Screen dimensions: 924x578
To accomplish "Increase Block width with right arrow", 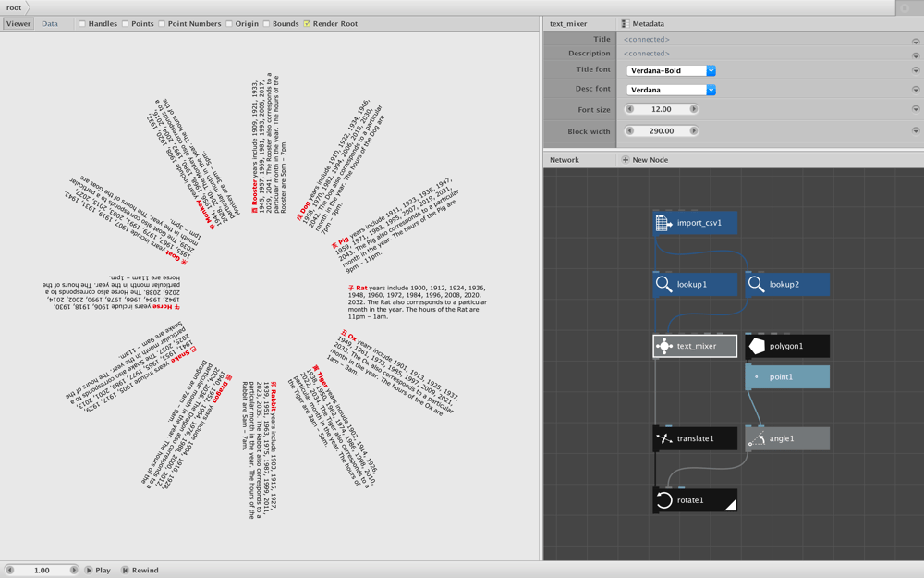I will [694, 131].
